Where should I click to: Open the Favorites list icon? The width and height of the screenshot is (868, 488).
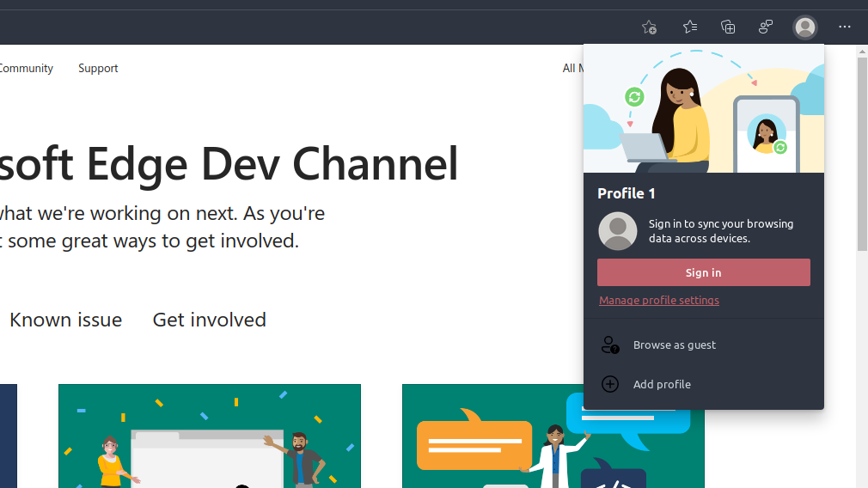(x=690, y=27)
